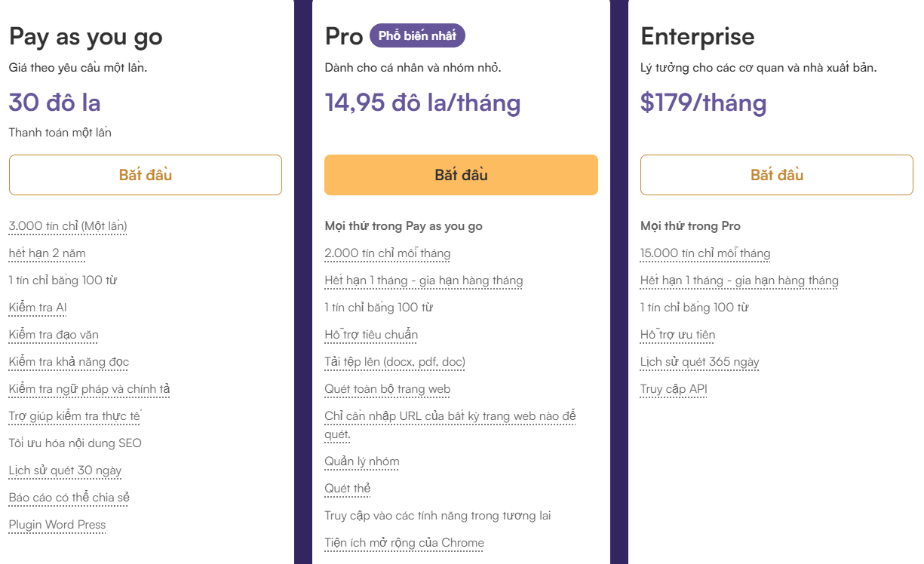Open Kiểm tra ngữ pháp và chính tả
Screen dimensions: 924x564
[90, 389]
